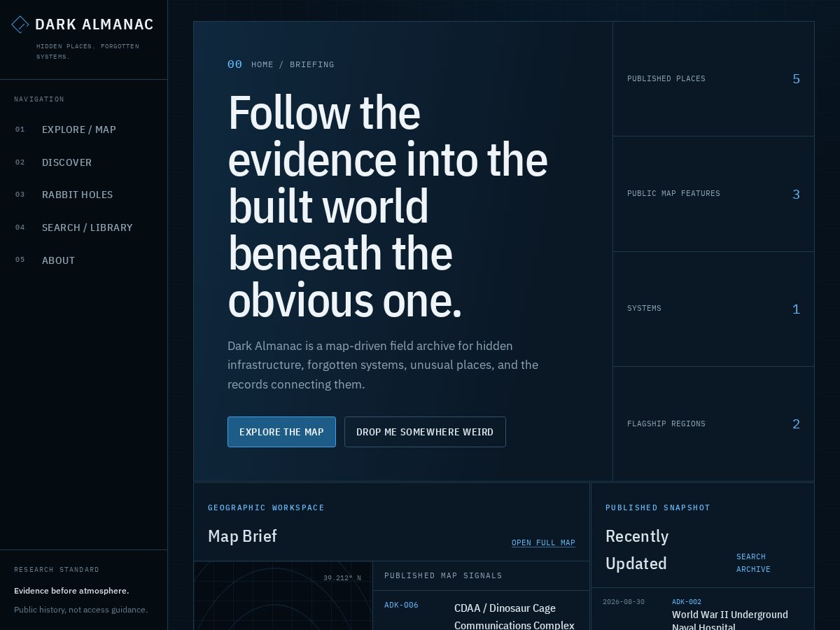
Task: Click the 39.212° N coordinate label
Action: tap(342, 577)
